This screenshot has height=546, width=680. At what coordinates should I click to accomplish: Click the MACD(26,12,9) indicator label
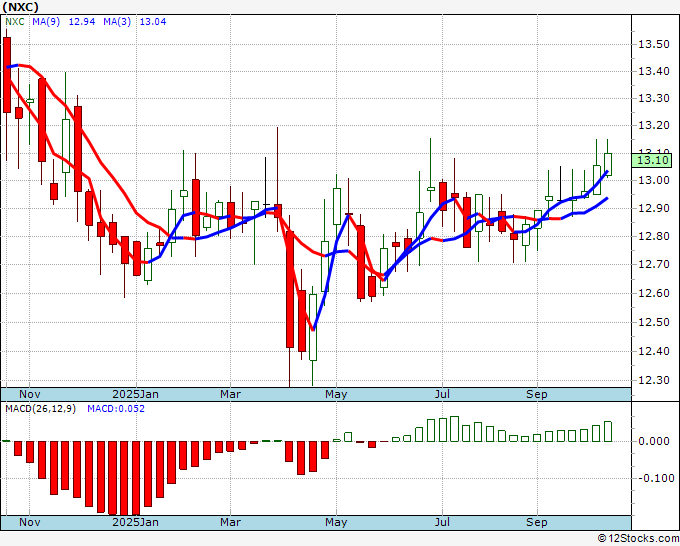pyautogui.click(x=39, y=409)
